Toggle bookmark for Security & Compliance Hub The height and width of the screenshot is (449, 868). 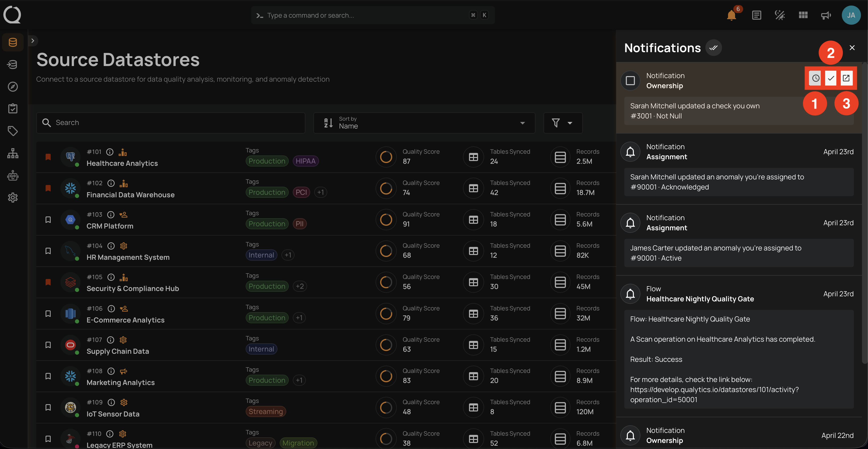pos(48,282)
